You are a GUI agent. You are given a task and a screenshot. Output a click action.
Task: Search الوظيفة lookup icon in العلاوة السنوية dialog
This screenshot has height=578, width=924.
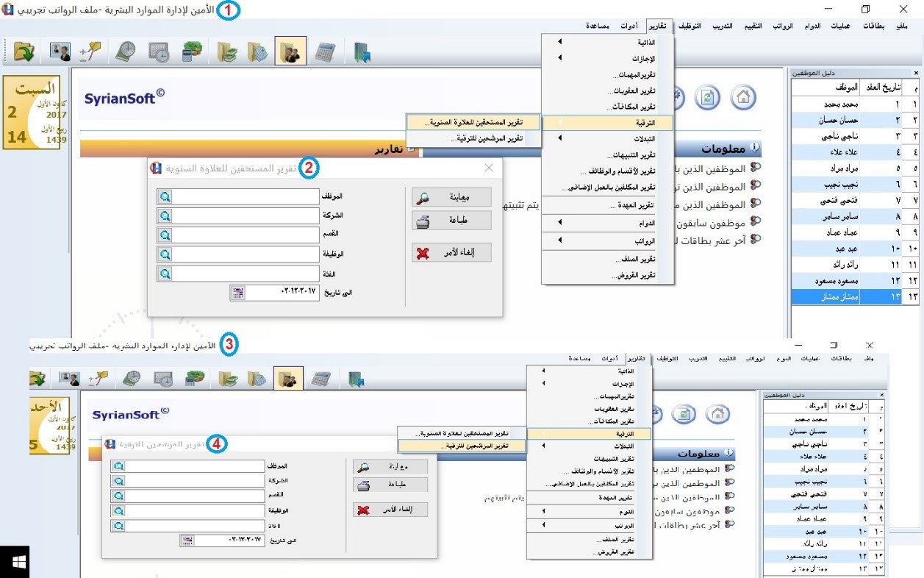click(x=165, y=254)
